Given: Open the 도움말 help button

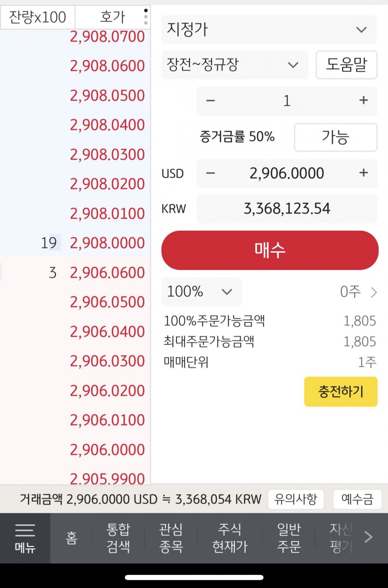Looking at the screenshot, I should click(346, 65).
